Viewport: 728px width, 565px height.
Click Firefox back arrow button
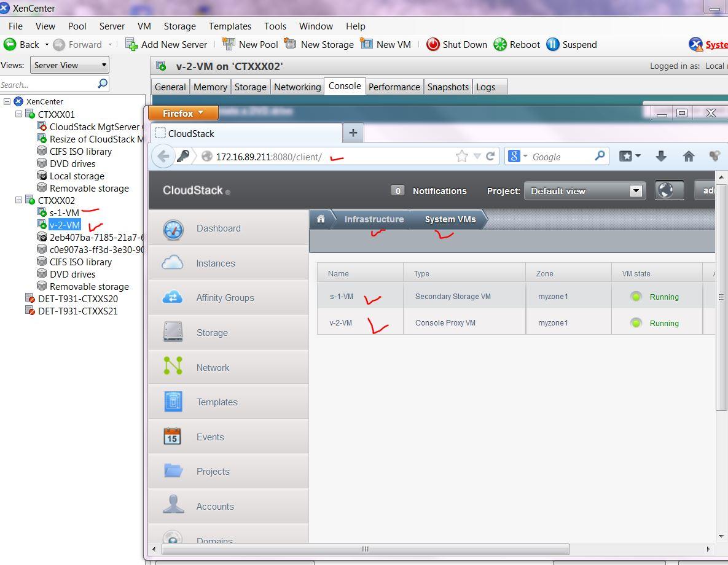pos(163,157)
